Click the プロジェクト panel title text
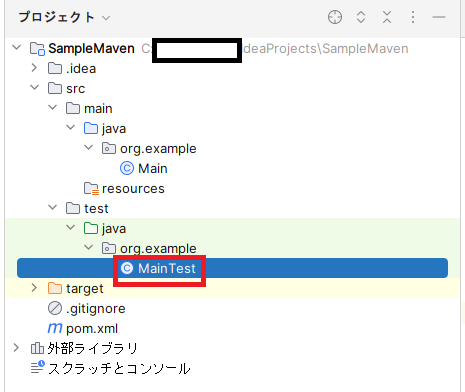 [56, 17]
